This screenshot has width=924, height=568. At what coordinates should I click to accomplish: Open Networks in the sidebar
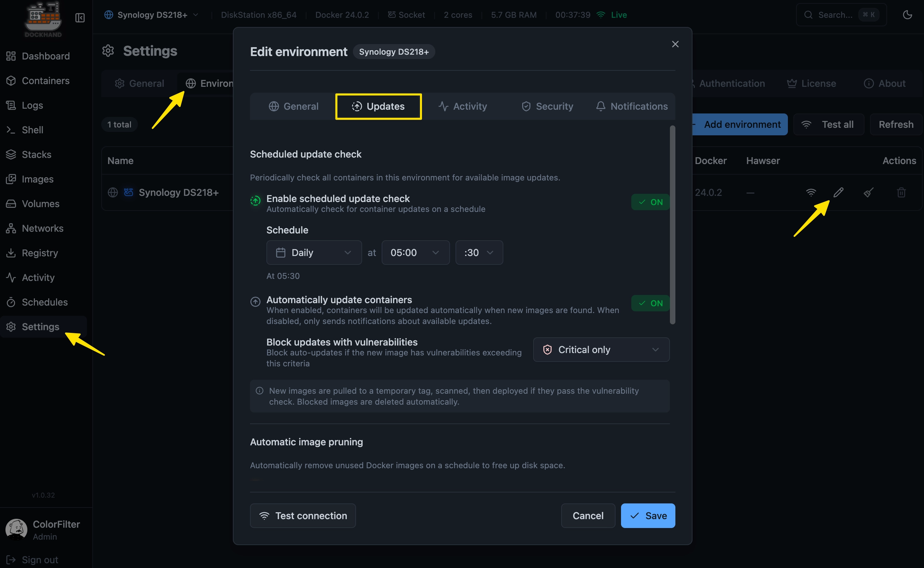pyautogui.click(x=44, y=228)
